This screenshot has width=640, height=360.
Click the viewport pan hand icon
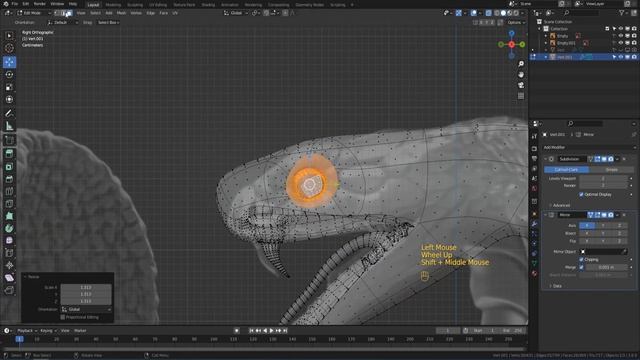521,75
